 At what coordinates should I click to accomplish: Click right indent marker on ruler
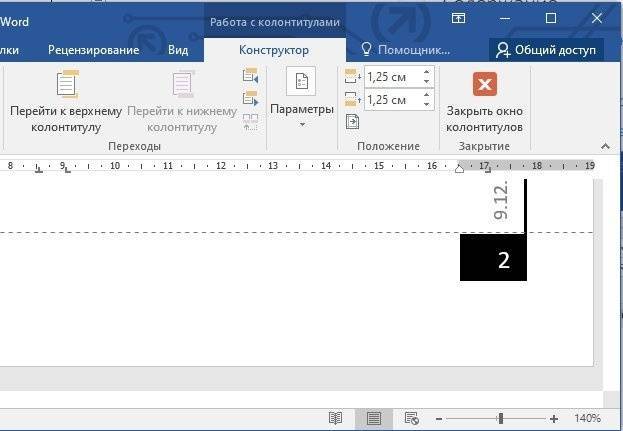point(459,169)
